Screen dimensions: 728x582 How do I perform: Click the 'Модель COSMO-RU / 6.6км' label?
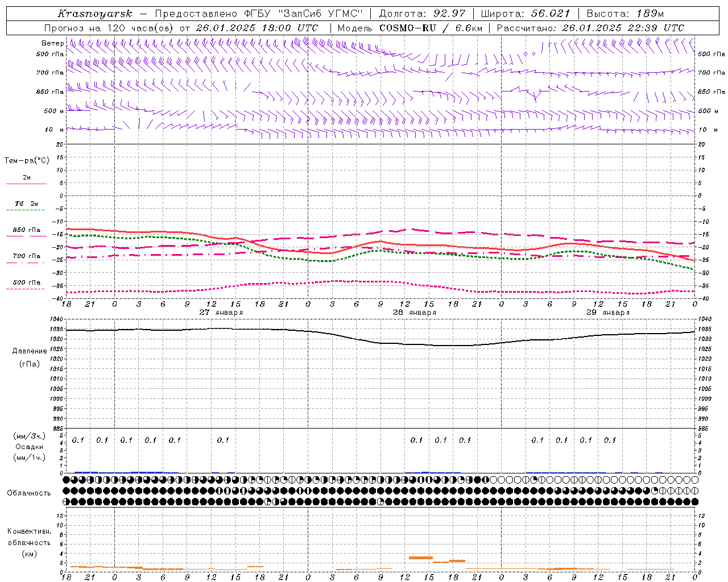[409, 28]
